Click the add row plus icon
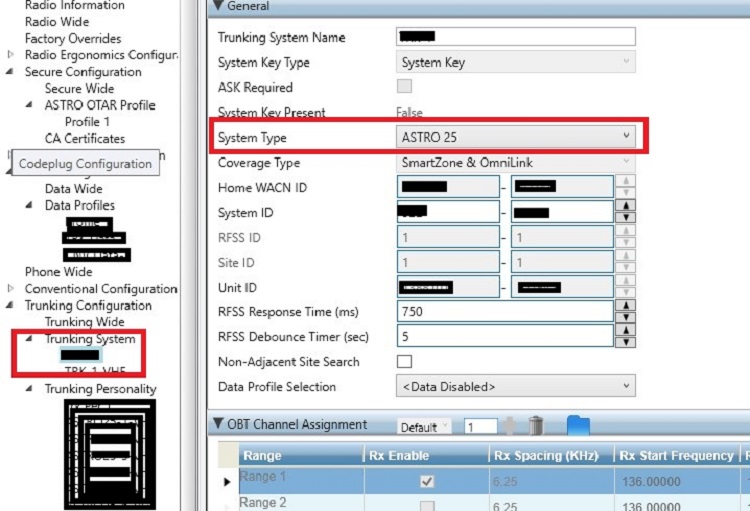Viewport: 750px width, 511px height. point(510,426)
